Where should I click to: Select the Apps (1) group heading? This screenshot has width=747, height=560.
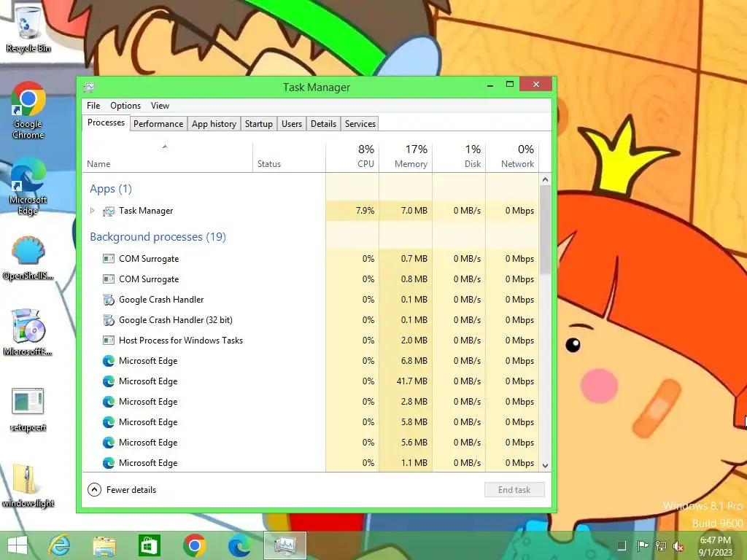(x=111, y=189)
